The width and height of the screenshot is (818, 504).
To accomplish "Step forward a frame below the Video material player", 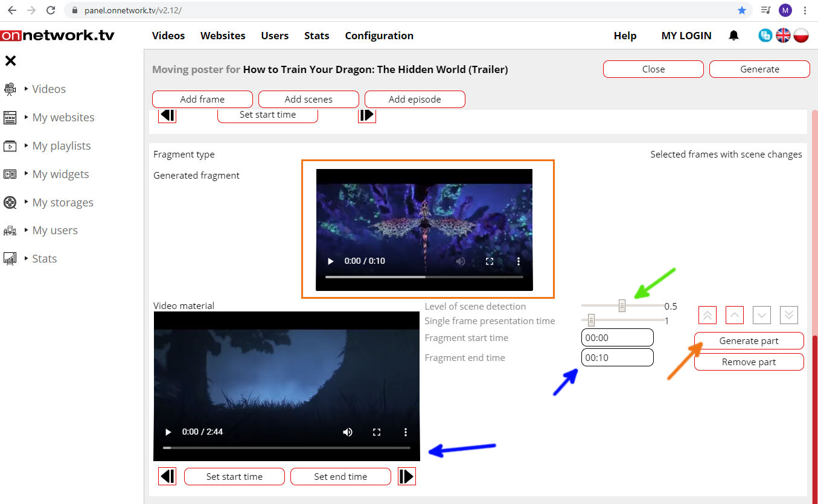I will 407,476.
